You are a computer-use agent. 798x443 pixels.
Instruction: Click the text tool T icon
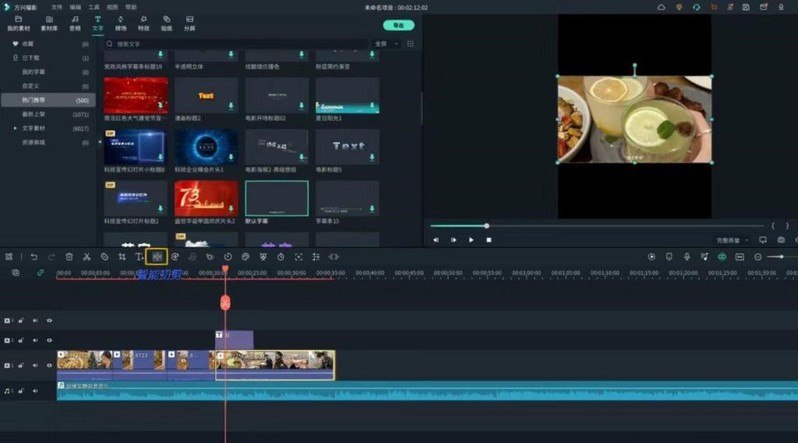point(138,257)
